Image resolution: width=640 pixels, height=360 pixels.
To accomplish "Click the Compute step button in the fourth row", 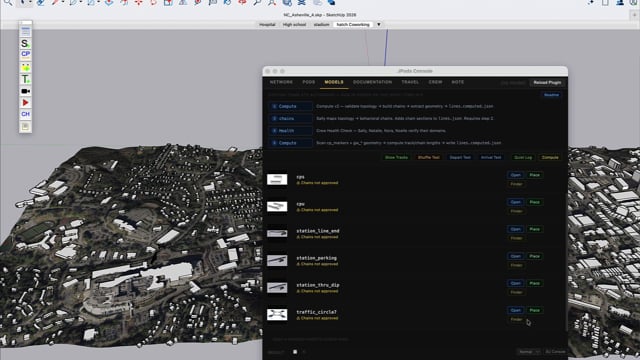I will 290,143.
